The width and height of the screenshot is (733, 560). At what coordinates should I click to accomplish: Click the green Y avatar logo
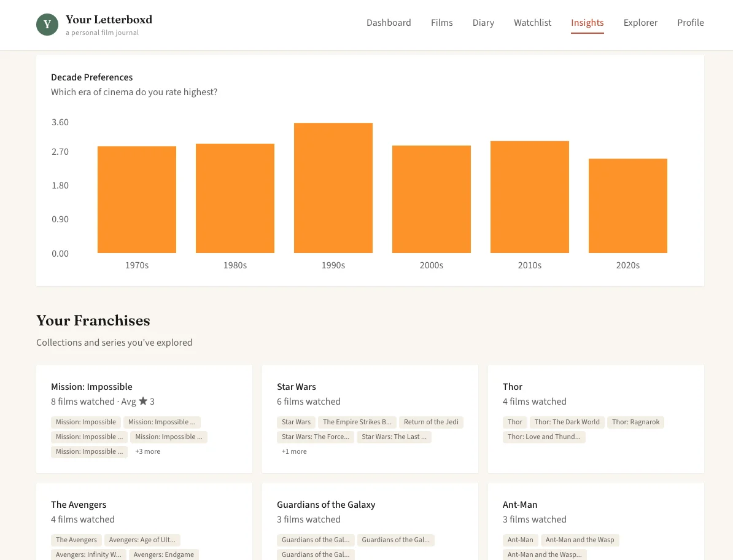click(47, 25)
